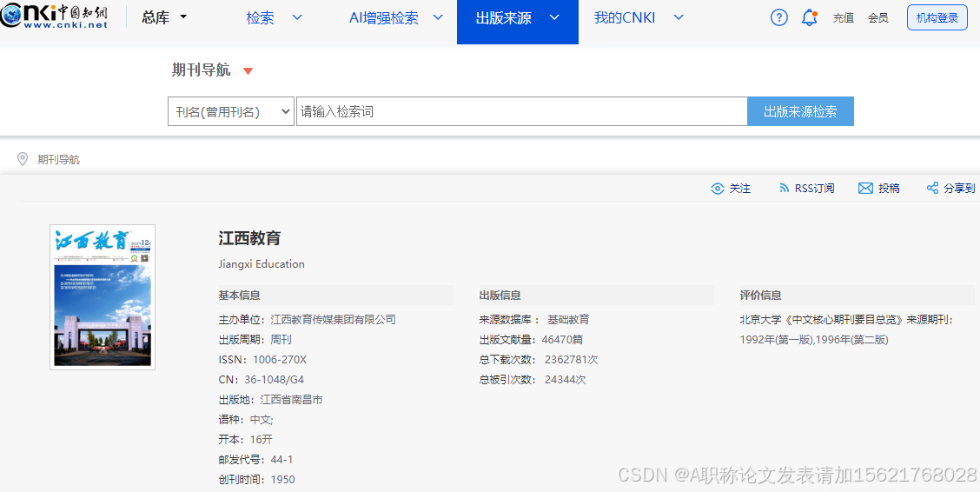Click the CNKI logo
Image resolution: width=980 pixels, height=492 pixels.
55,15
